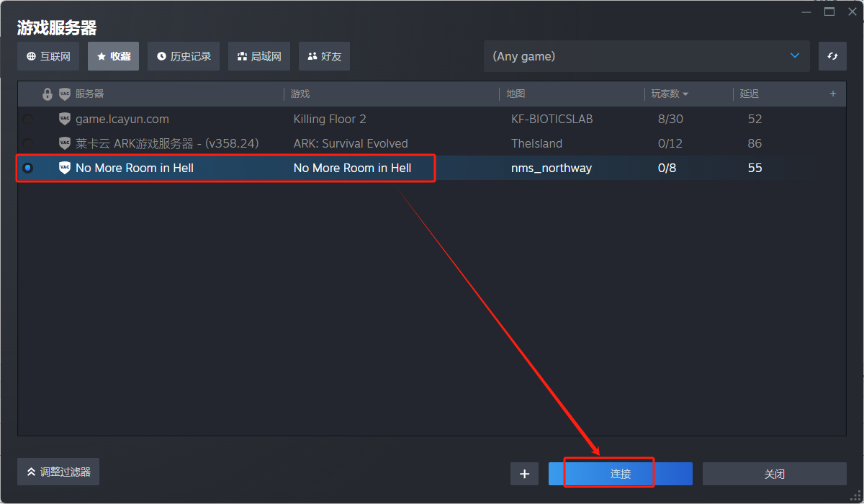Click the 0/8 player count cell
This screenshot has height=504, width=864.
(x=667, y=168)
